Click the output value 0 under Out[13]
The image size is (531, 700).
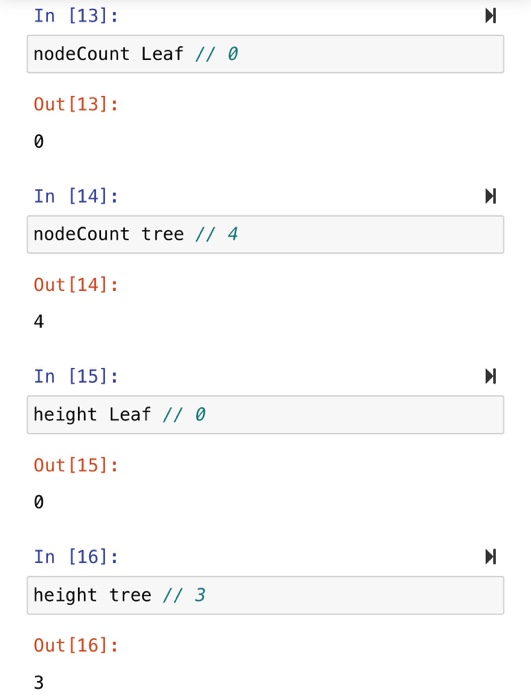39,142
